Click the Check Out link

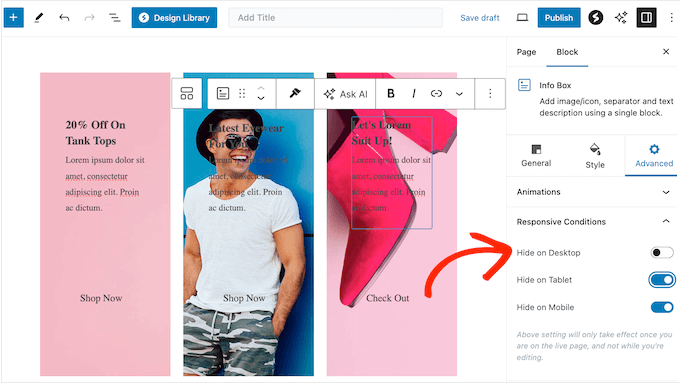coord(387,299)
